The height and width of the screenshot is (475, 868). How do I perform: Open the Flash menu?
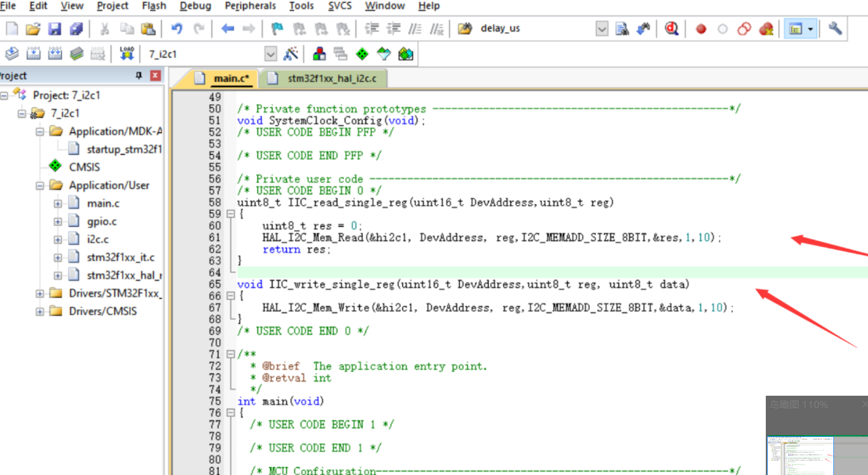coord(154,6)
